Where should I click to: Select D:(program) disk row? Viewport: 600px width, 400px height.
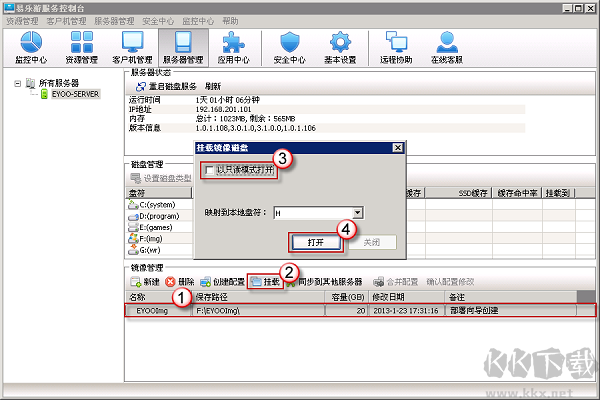tap(159, 216)
